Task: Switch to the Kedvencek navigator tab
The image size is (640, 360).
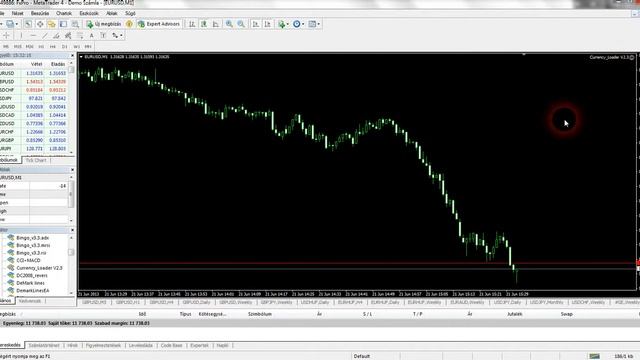Action: point(30,301)
